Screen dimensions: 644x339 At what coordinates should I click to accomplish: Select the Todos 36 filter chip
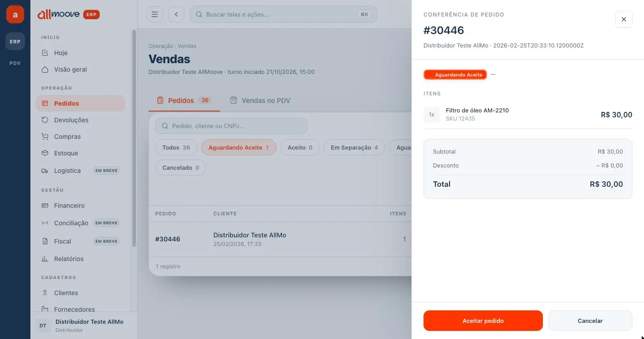coord(176,147)
